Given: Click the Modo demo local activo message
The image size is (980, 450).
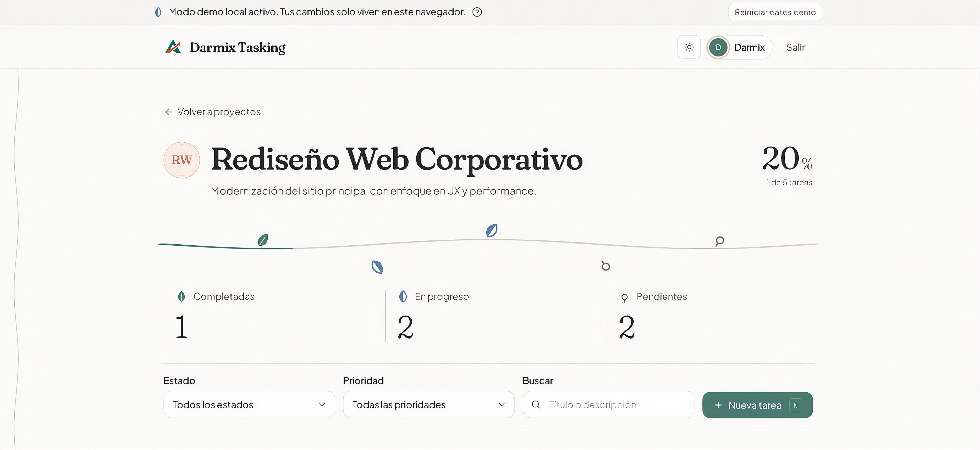Looking at the screenshot, I should [x=317, y=12].
